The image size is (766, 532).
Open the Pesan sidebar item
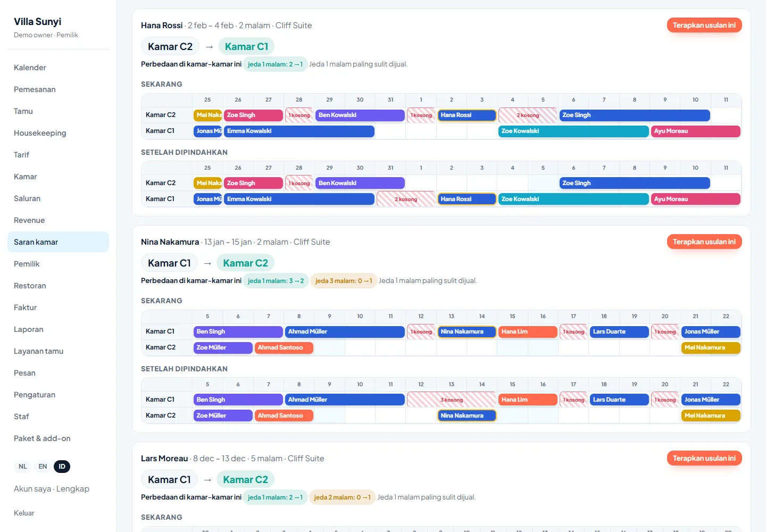(x=58, y=373)
